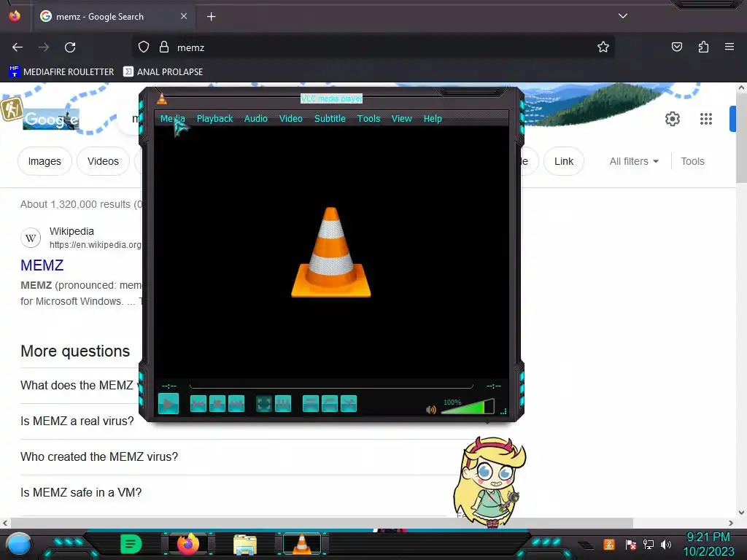Click the Google doodle logo
The width and height of the screenshot is (747, 560).
pos(51,119)
